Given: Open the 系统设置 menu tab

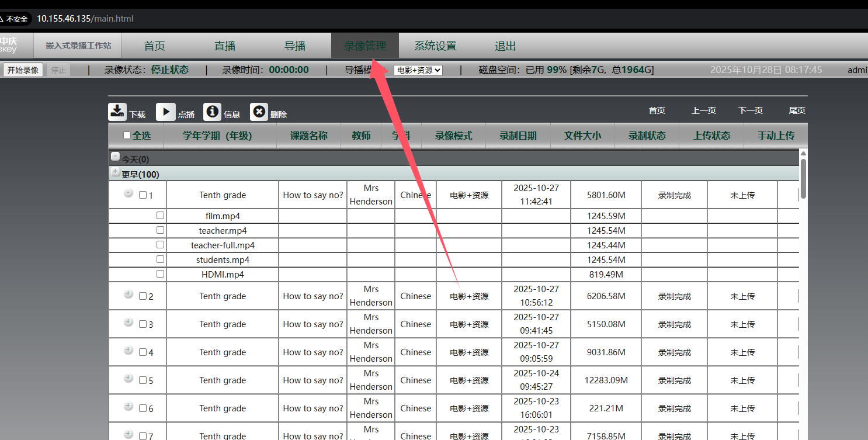Looking at the screenshot, I should (435, 46).
